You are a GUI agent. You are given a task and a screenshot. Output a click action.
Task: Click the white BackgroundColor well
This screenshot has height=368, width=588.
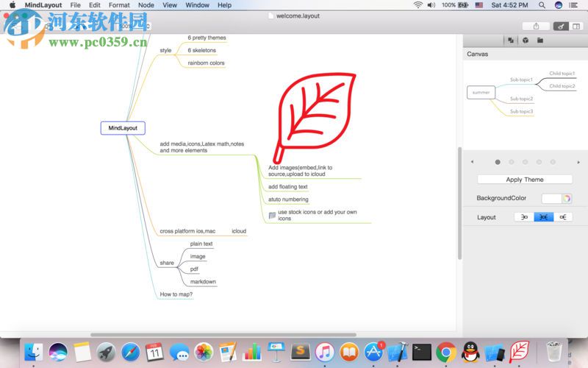[552, 198]
